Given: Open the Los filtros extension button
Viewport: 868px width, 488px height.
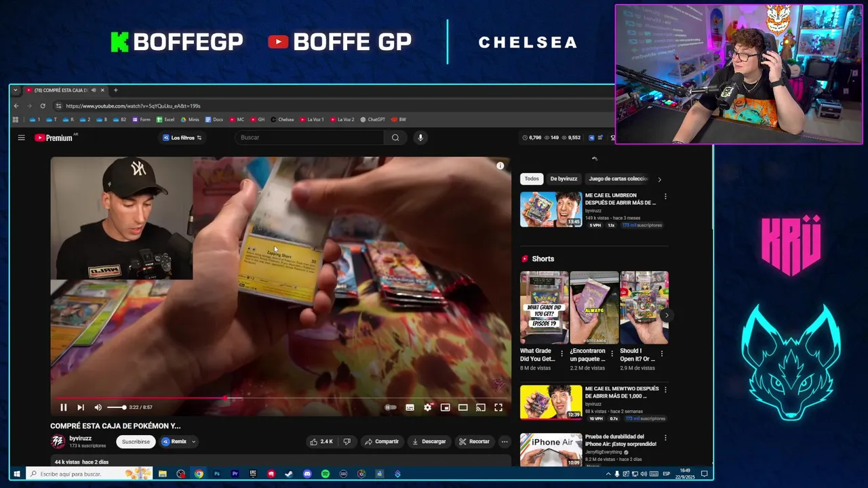Looking at the screenshot, I should tap(182, 138).
